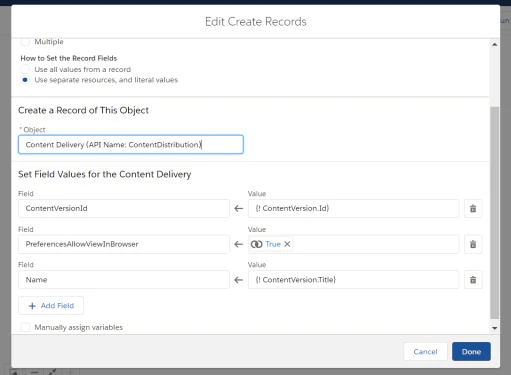Click the assignment arrow for Name

[239, 280]
